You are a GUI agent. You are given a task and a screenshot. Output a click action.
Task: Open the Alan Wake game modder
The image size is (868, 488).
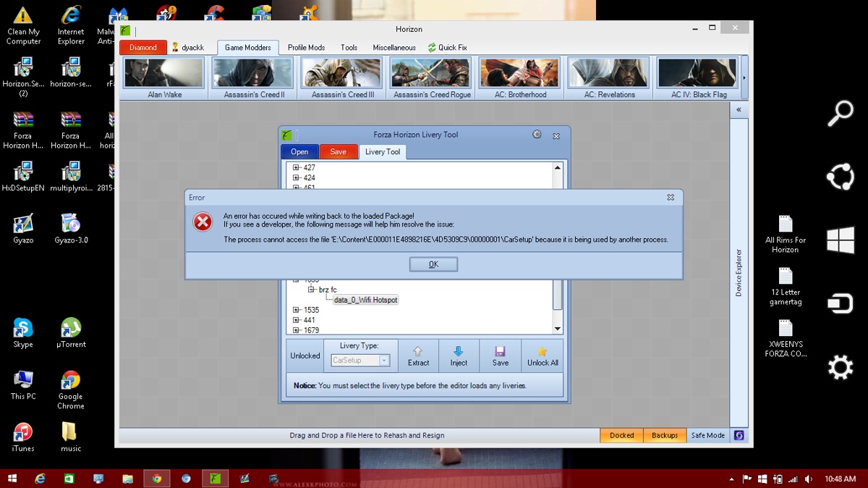click(x=164, y=78)
